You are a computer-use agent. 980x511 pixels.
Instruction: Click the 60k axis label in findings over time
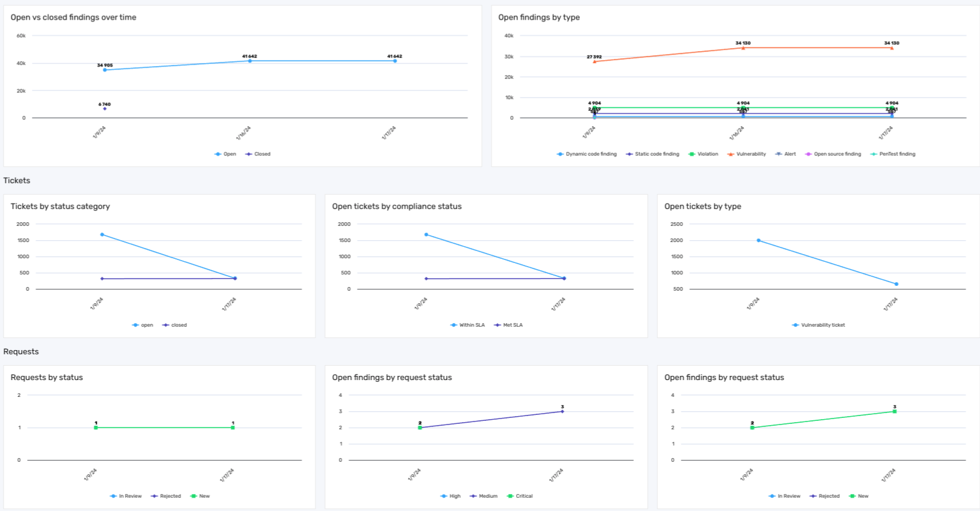coord(21,36)
